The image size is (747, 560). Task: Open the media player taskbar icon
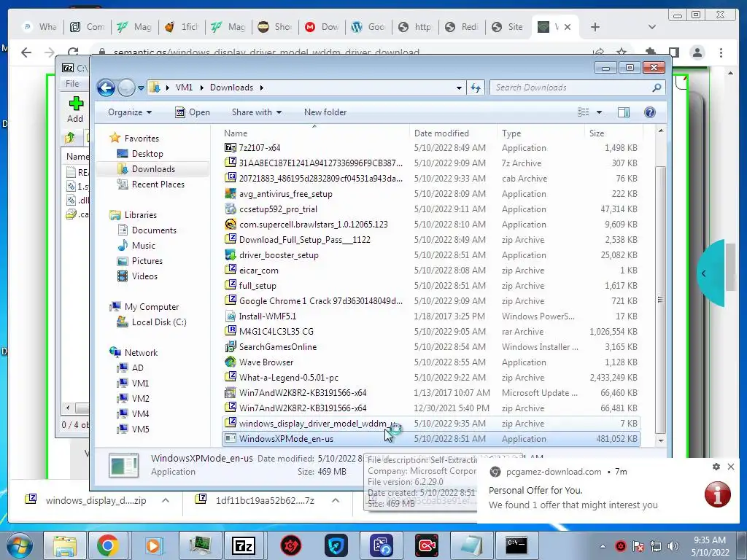[x=153, y=545]
